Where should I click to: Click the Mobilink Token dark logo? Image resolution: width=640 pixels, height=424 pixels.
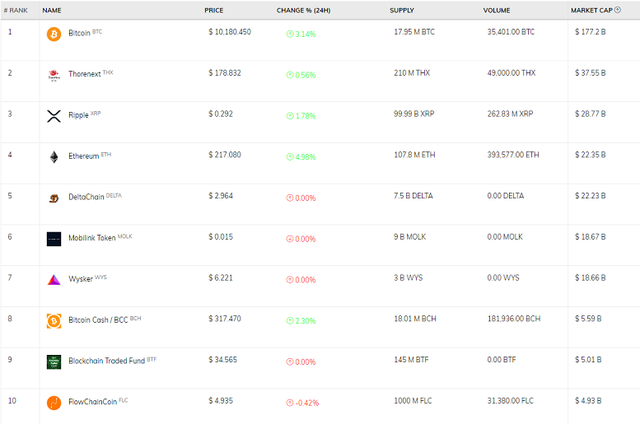54,239
